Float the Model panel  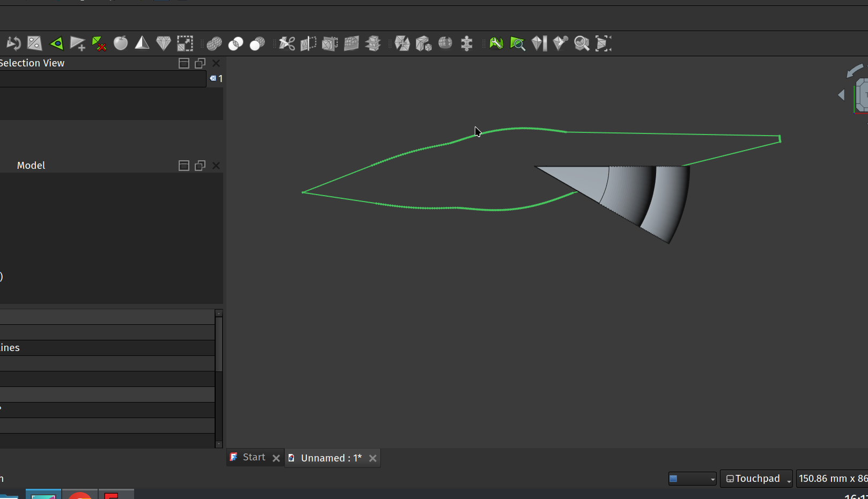200,166
